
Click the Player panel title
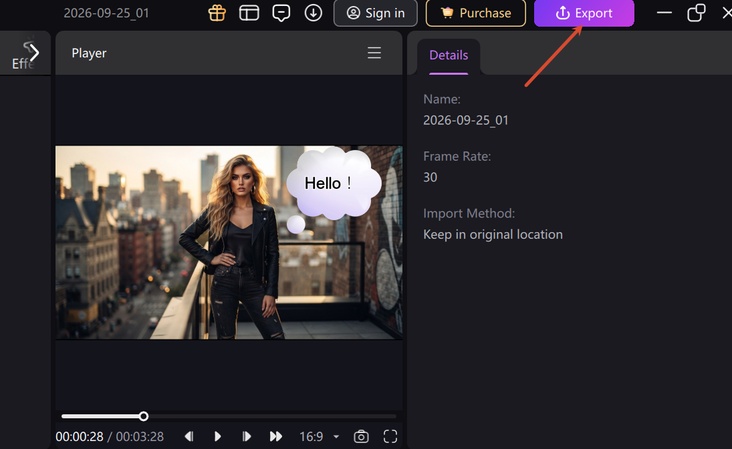(89, 53)
